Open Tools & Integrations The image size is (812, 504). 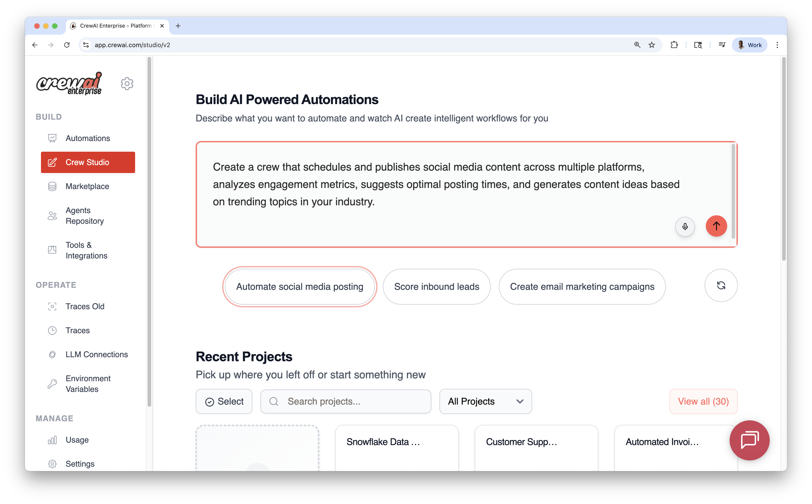[86, 250]
